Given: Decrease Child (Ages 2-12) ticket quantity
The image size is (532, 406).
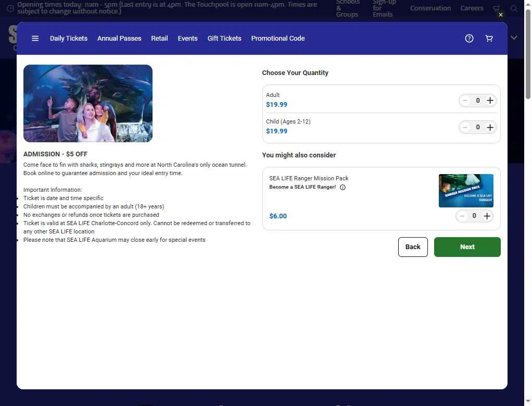Looking at the screenshot, I should 465,127.
